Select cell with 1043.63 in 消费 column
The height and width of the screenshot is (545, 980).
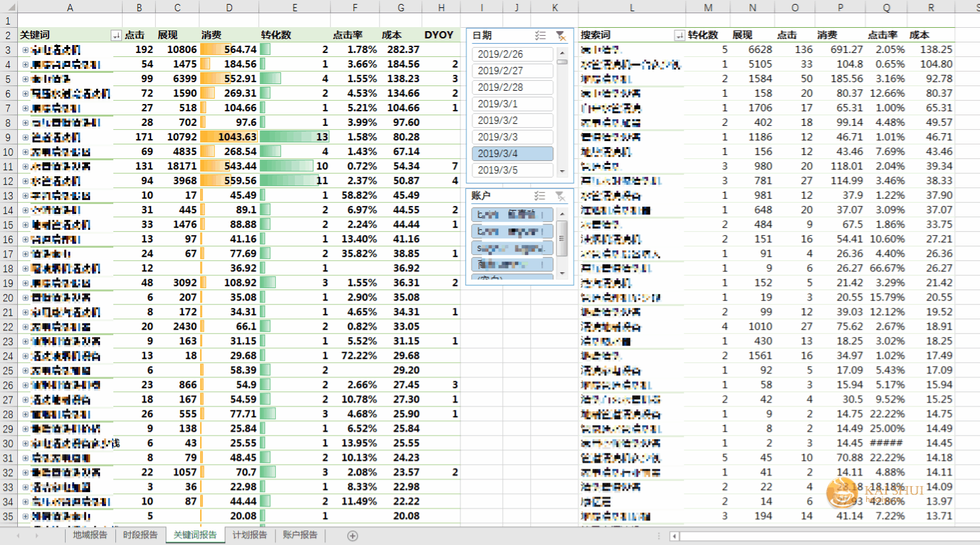229,137
